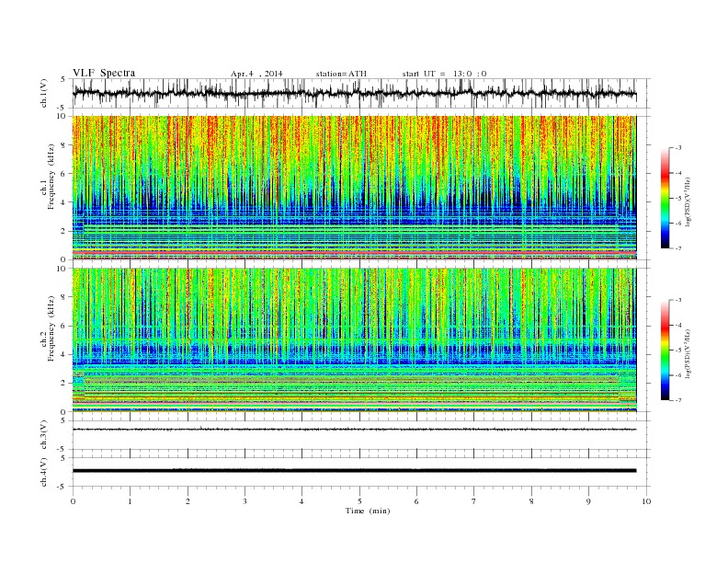Click the "8" tick on the time axis
Viewport: 728px width, 563px height.
click(x=531, y=501)
